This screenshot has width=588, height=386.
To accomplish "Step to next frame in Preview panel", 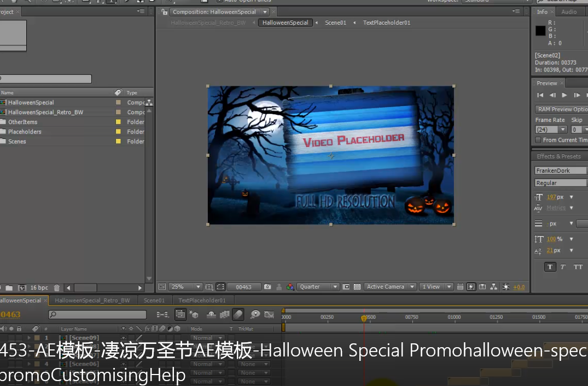I will [x=577, y=95].
